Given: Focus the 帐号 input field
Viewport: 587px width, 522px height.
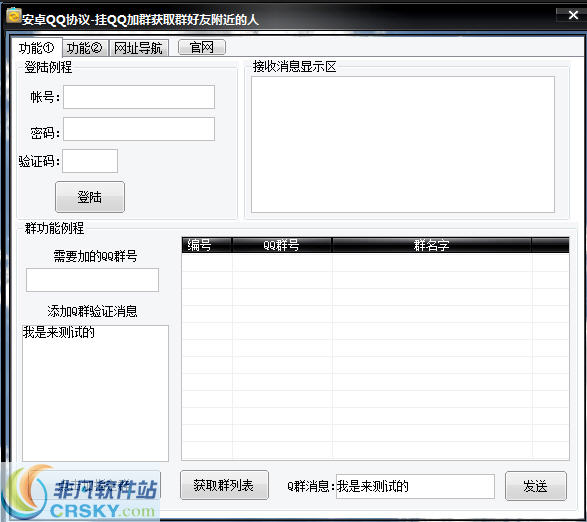Looking at the screenshot, I should tap(139, 97).
